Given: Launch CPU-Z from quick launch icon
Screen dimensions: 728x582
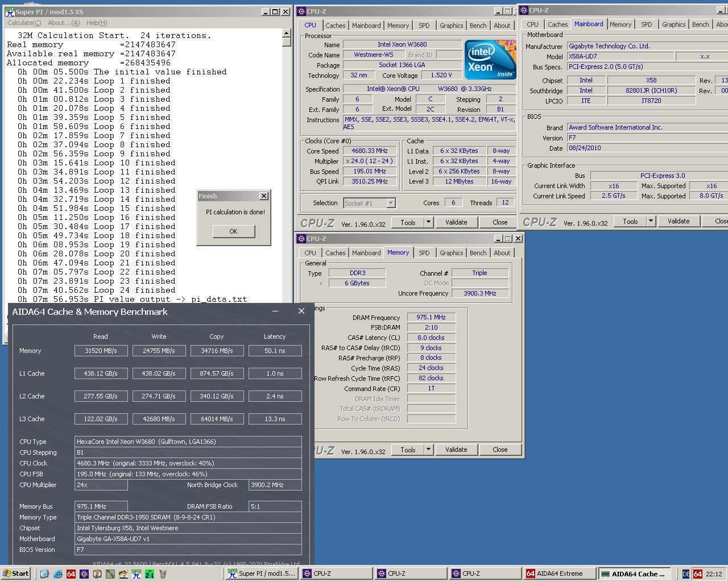Looking at the screenshot, I should [x=84, y=574].
